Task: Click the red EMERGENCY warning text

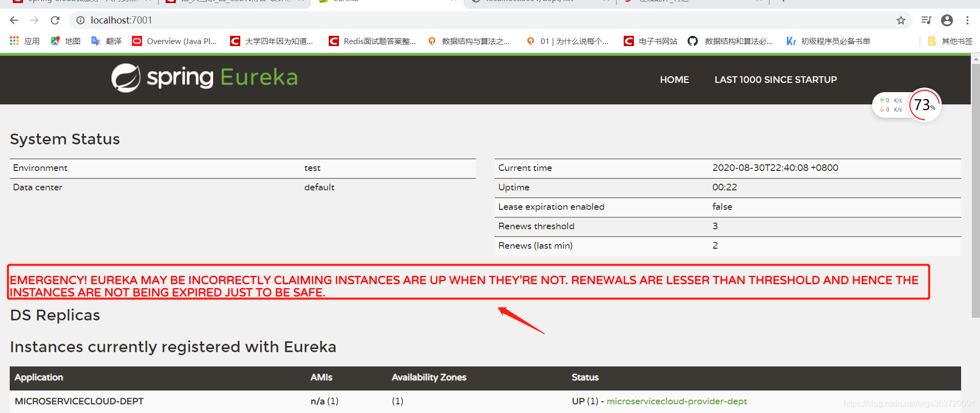Action: pos(464,287)
